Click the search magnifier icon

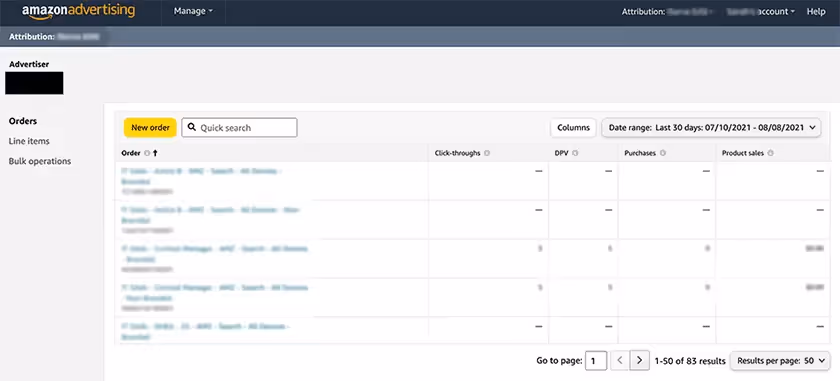[192, 128]
